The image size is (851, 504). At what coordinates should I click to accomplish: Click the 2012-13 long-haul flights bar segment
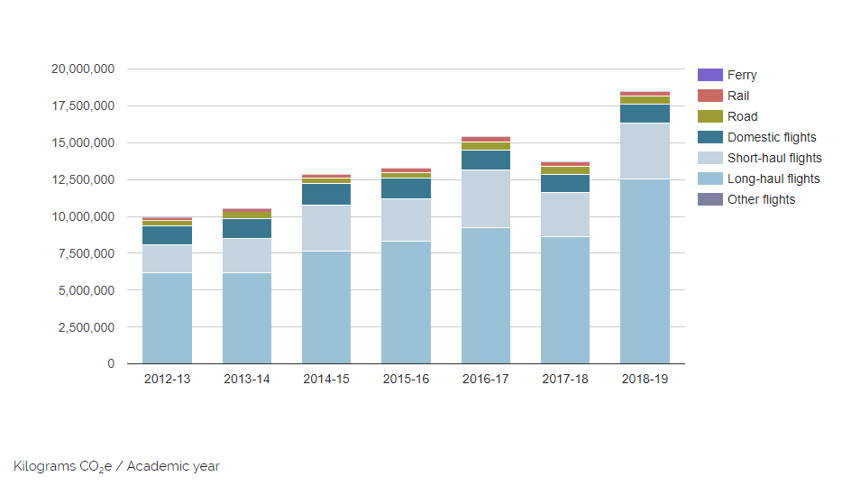167,318
